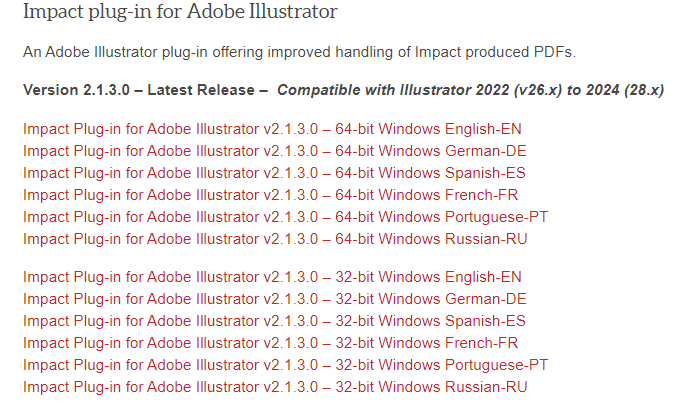Image resolution: width=675 pixels, height=406 pixels.
Task: Click the 32-bit Windows Russian-RU download link
Action: tap(275, 387)
